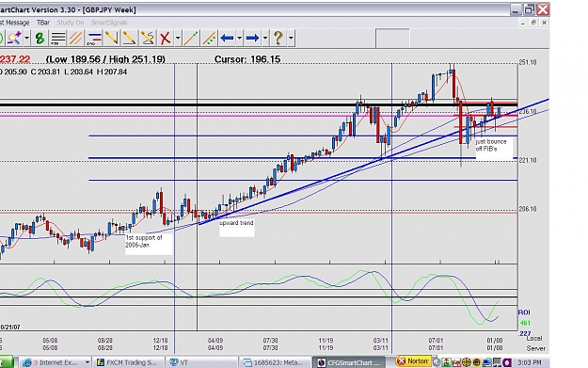Click the 221.10 price axis label

click(528, 160)
